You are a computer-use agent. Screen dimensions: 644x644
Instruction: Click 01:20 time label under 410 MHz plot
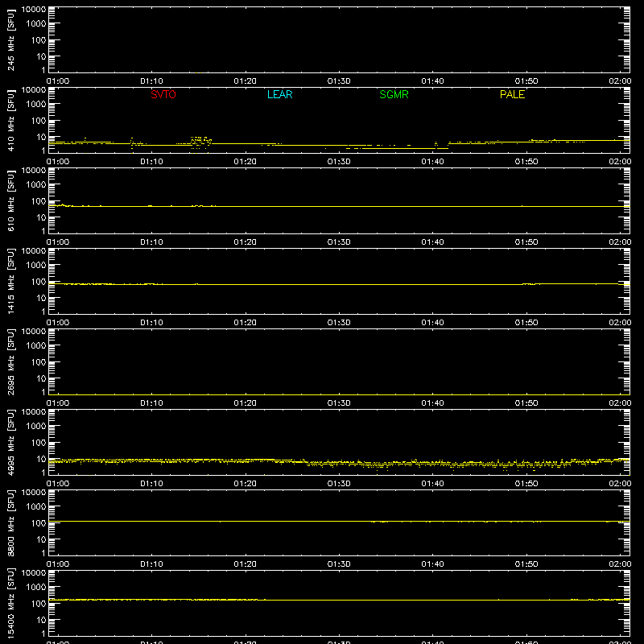click(x=246, y=162)
